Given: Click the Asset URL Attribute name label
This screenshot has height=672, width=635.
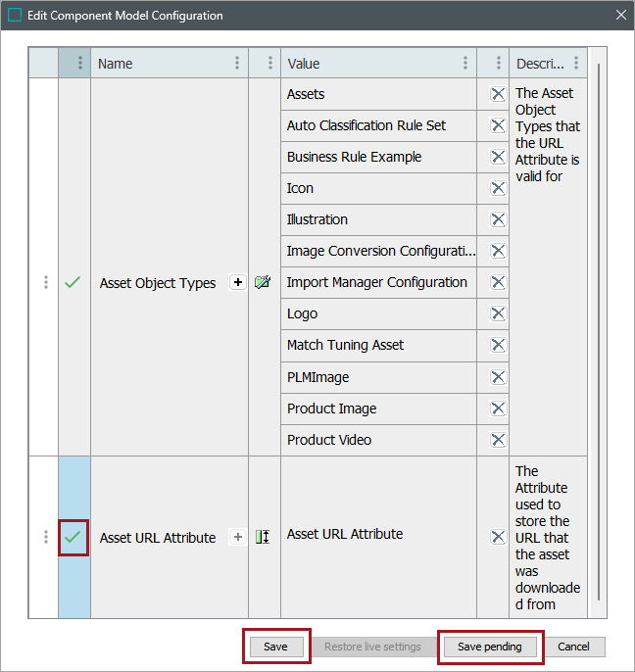Looking at the screenshot, I should pos(158,538).
